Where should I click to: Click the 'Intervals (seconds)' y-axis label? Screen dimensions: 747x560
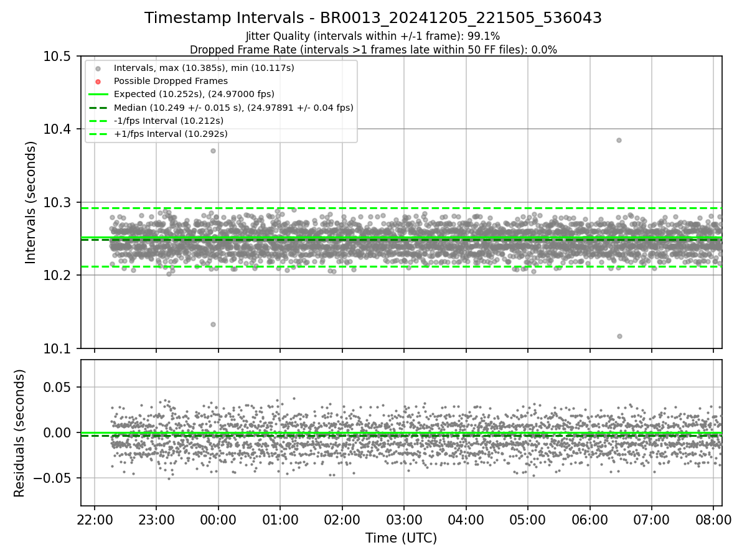pos(31,202)
